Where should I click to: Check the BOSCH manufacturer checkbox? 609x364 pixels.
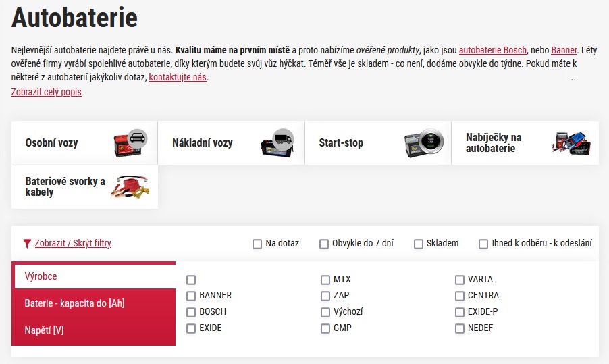191,312
